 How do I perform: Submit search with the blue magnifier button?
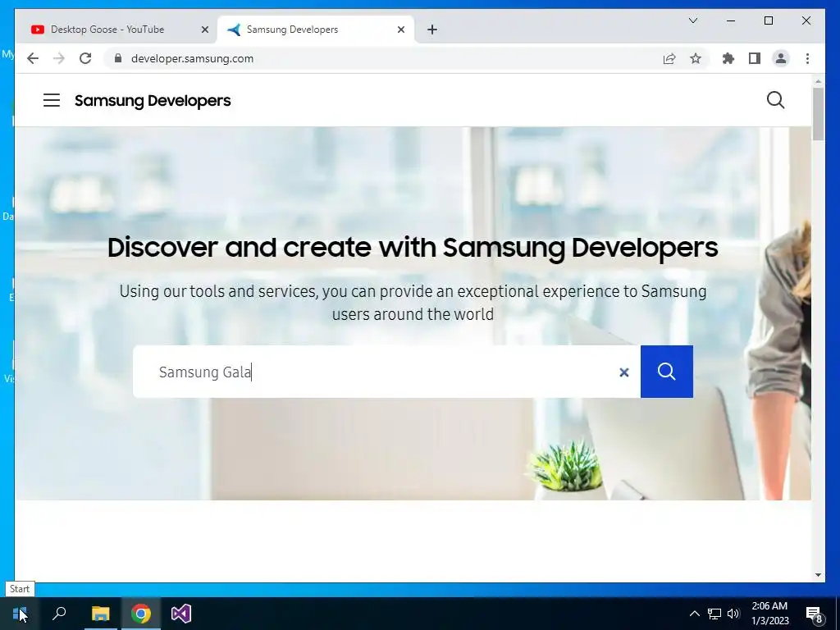coord(666,372)
